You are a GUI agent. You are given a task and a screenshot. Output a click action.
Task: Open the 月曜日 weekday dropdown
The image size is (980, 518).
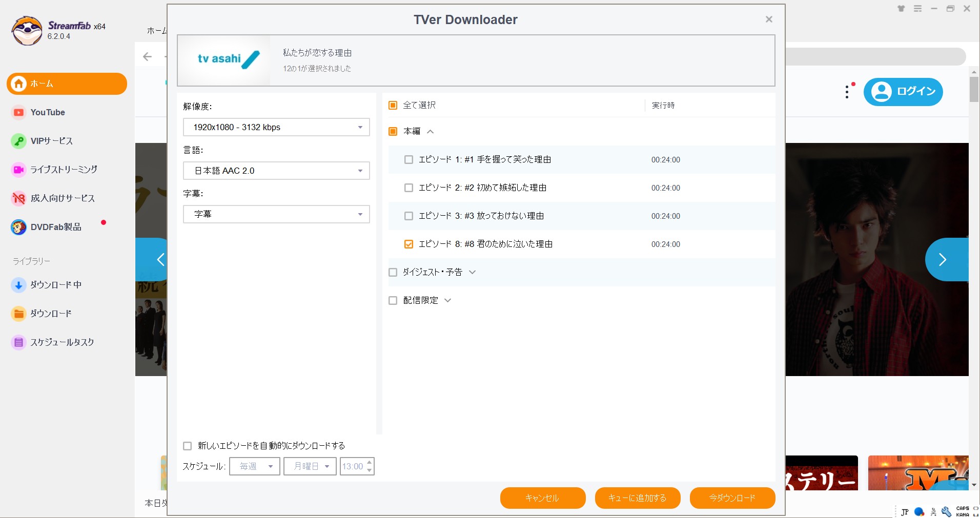[310, 466]
